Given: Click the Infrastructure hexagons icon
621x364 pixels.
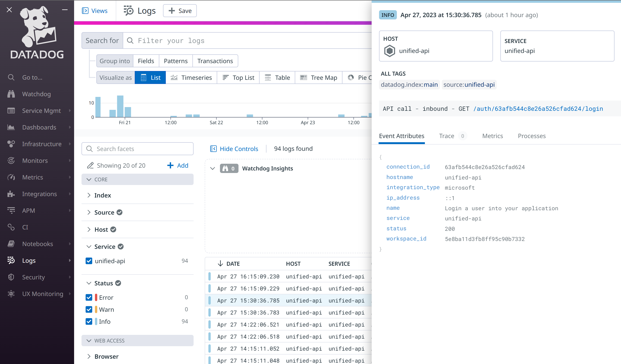Looking at the screenshot, I should tap(11, 144).
